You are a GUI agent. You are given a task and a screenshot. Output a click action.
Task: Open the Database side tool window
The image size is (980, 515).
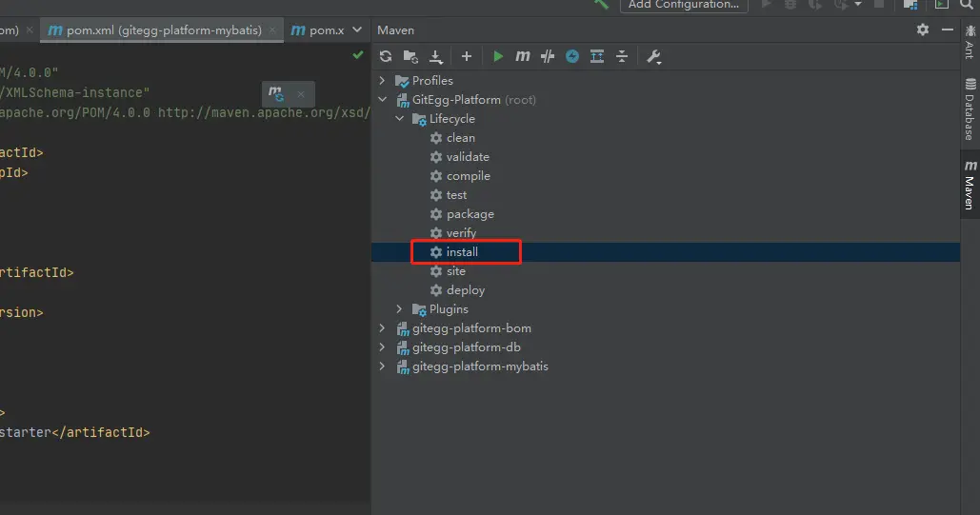tap(970, 110)
